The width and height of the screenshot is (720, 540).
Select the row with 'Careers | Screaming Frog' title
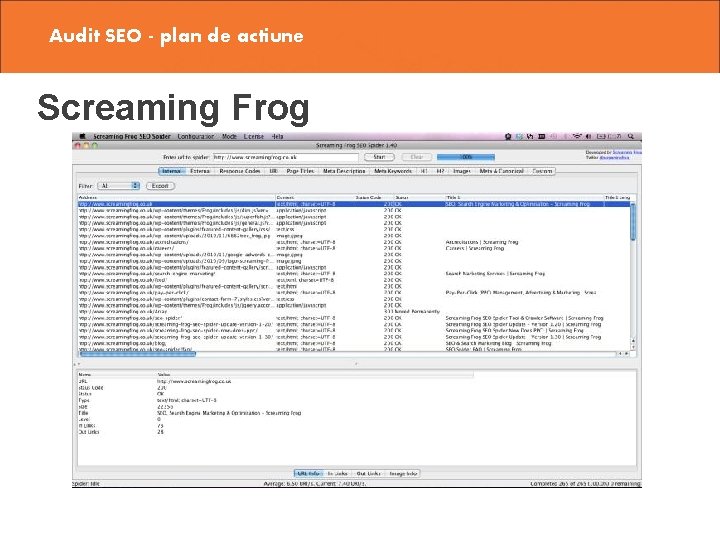[354, 248]
